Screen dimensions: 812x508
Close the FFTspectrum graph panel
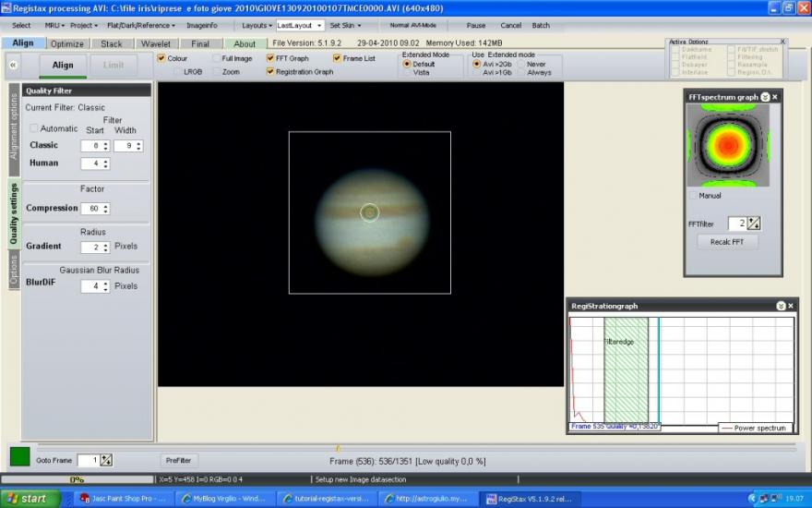(x=775, y=97)
